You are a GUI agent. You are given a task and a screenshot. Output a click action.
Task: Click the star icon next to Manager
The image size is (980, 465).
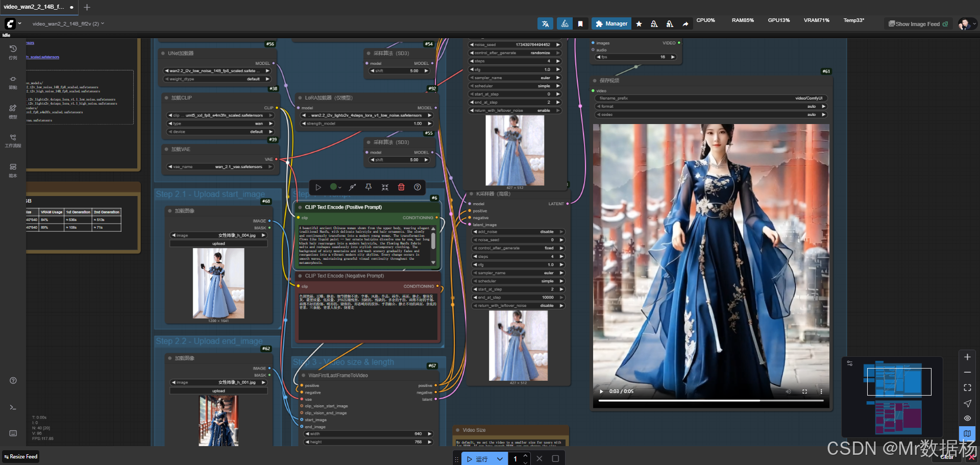click(639, 24)
